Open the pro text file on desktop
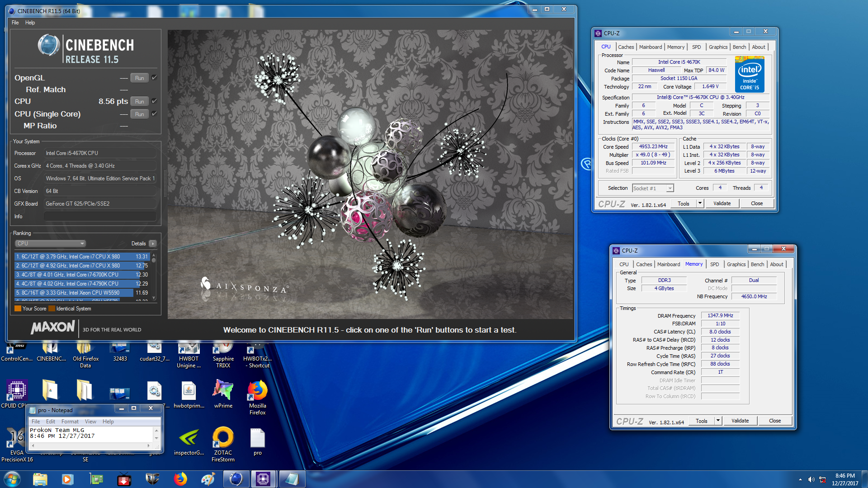This screenshot has width=868, height=488. 257,441
